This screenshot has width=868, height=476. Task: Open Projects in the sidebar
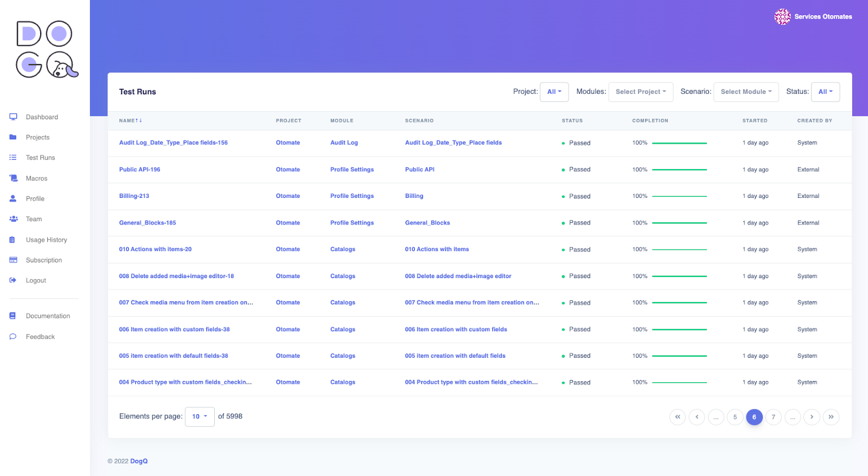pos(37,138)
